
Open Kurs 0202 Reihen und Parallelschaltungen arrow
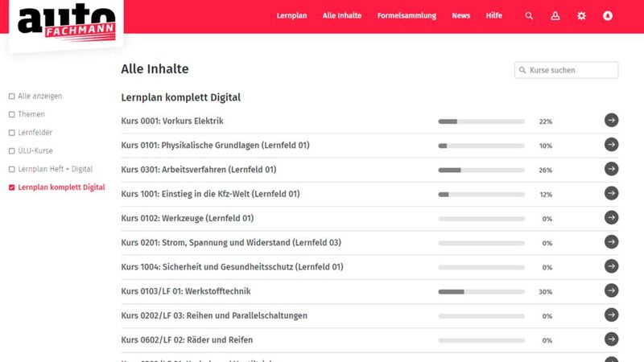tap(612, 315)
